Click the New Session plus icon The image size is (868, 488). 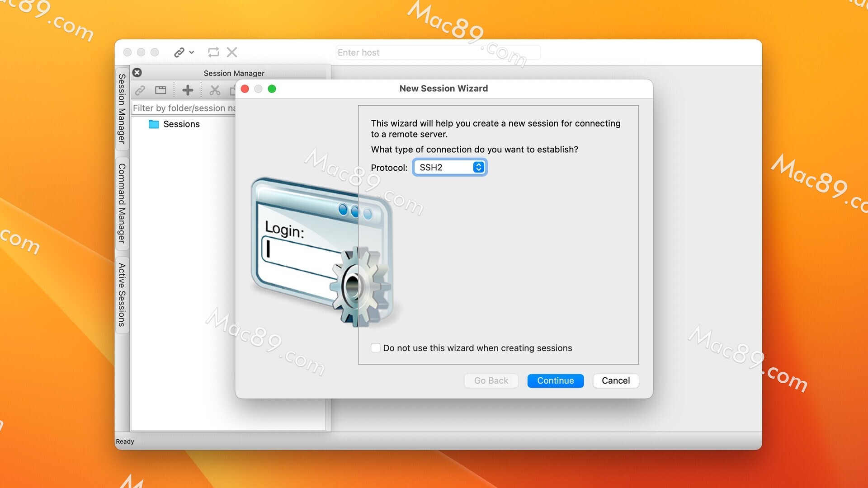(188, 90)
